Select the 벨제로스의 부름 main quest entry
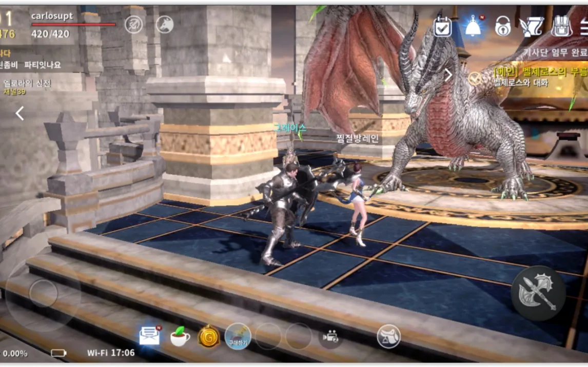The width and height of the screenshot is (588, 367). (x=539, y=72)
